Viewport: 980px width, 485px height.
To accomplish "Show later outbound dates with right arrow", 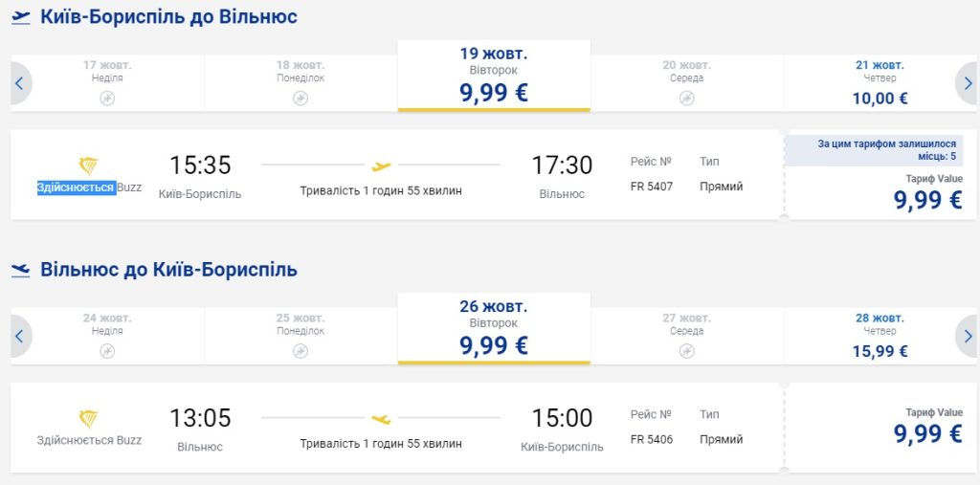I will click(968, 83).
